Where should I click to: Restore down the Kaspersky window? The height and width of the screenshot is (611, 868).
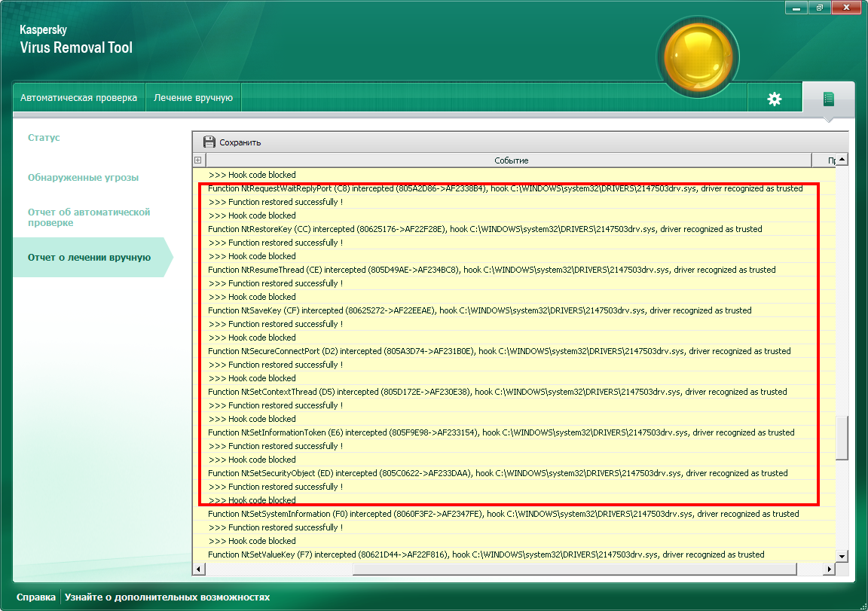coord(819,8)
